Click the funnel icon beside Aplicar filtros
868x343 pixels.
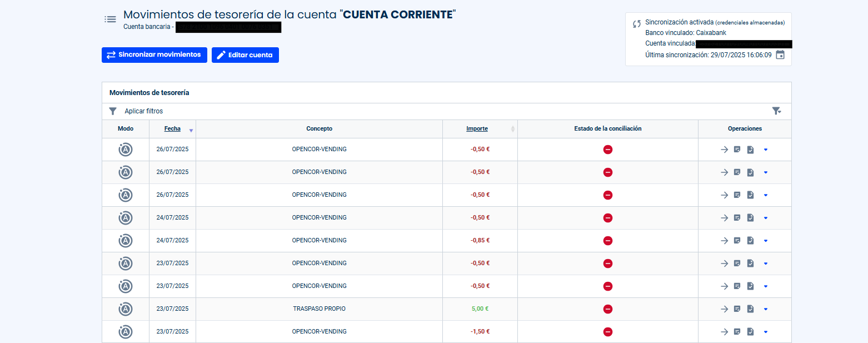[x=113, y=111]
